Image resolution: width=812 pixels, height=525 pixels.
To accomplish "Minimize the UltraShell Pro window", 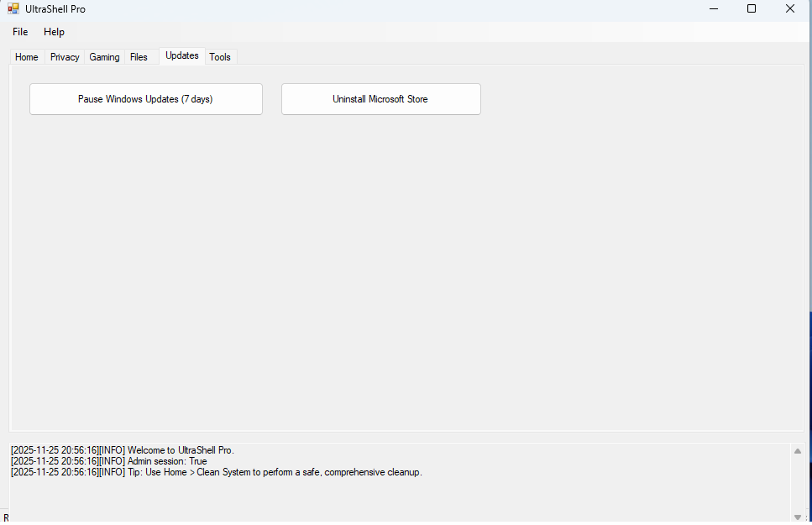I will tap(714, 8).
